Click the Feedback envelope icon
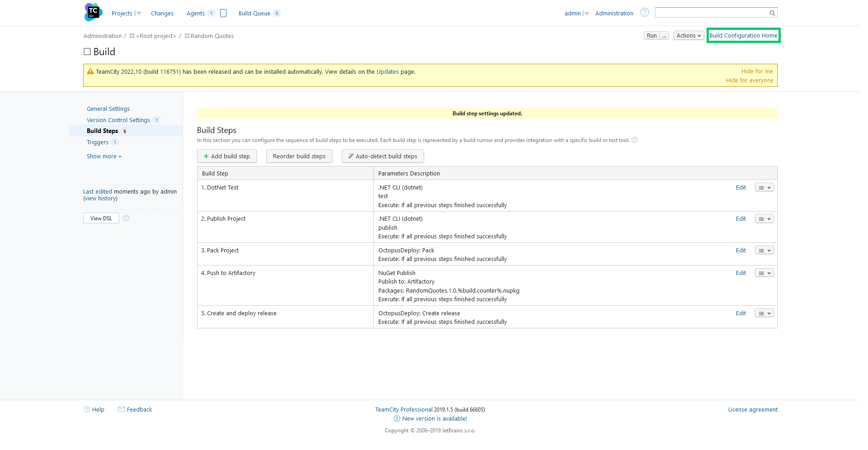This screenshot has height=450, width=868. 122,409
